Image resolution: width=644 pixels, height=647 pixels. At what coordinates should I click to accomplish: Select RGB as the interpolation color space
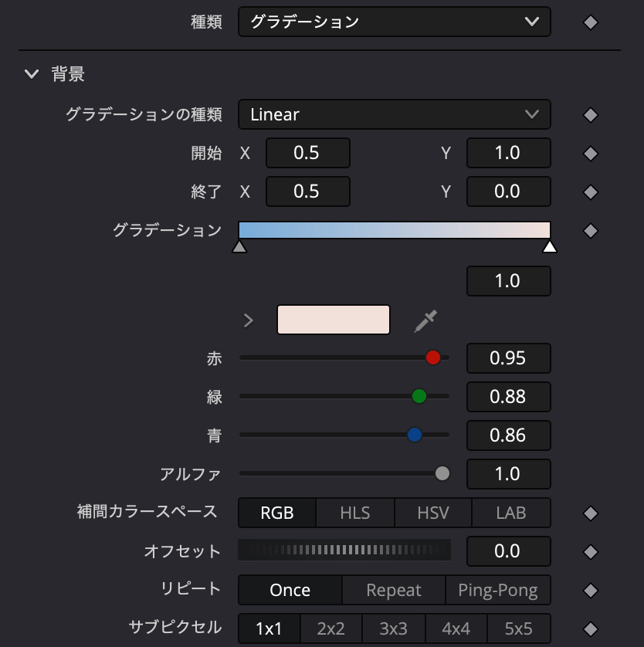[276, 512]
